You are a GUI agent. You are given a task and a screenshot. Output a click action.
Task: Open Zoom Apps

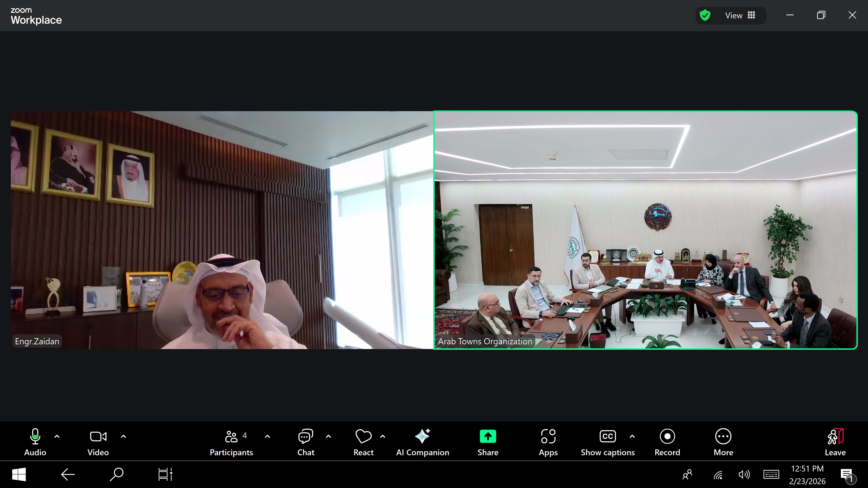point(548,441)
